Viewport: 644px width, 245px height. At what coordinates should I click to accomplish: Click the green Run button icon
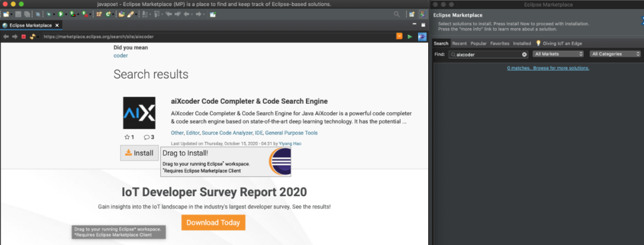tap(61, 14)
